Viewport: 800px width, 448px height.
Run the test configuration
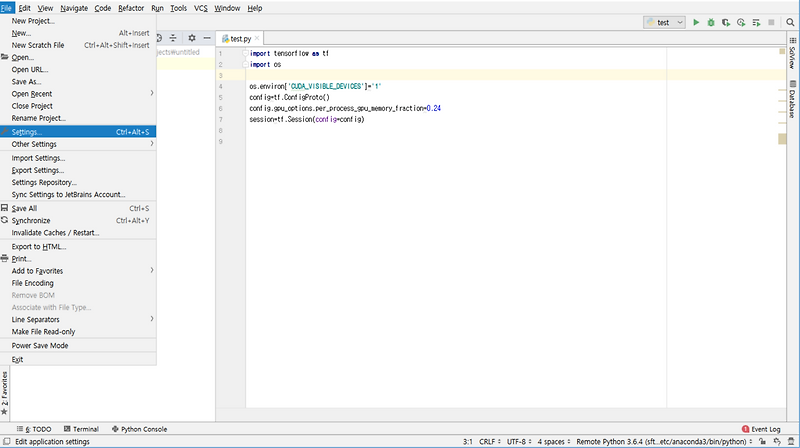pos(696,22)
